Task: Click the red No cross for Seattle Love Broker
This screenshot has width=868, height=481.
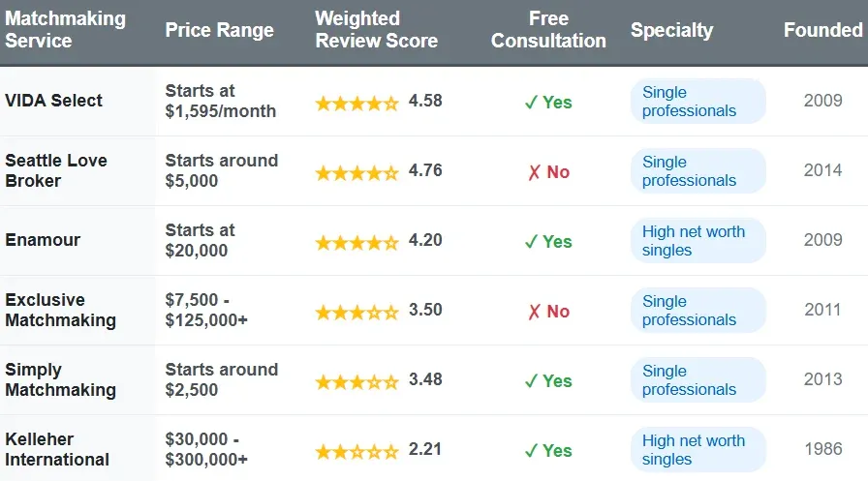Action: 534,172
